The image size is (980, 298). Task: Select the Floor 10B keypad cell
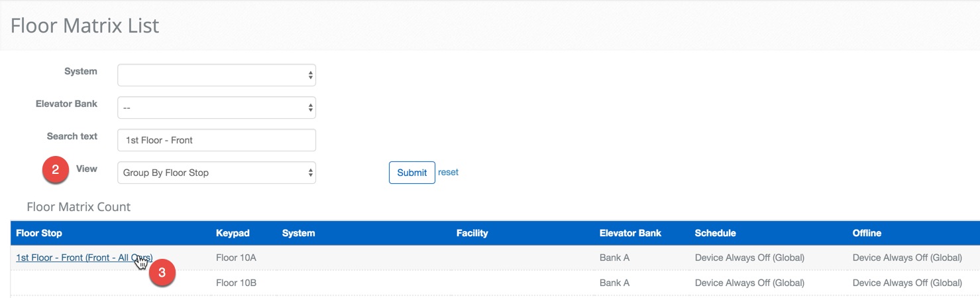[236, 283]
